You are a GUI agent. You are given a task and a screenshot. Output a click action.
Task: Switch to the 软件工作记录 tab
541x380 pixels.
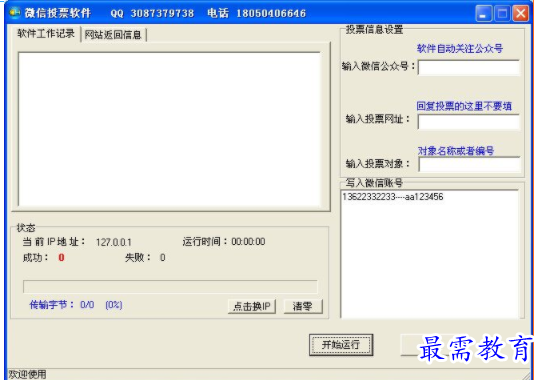46,34
